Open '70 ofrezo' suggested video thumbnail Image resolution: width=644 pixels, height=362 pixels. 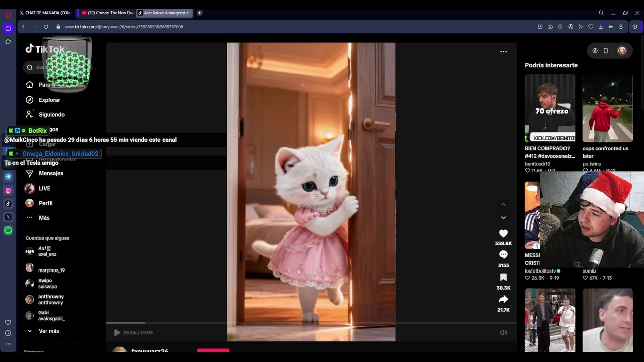click(550, 108)
